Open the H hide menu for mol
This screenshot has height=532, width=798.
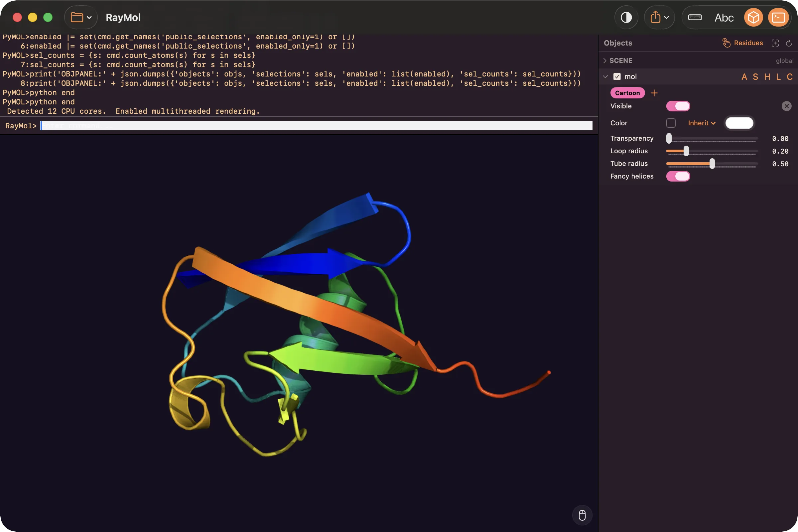[x=767, y=77]
